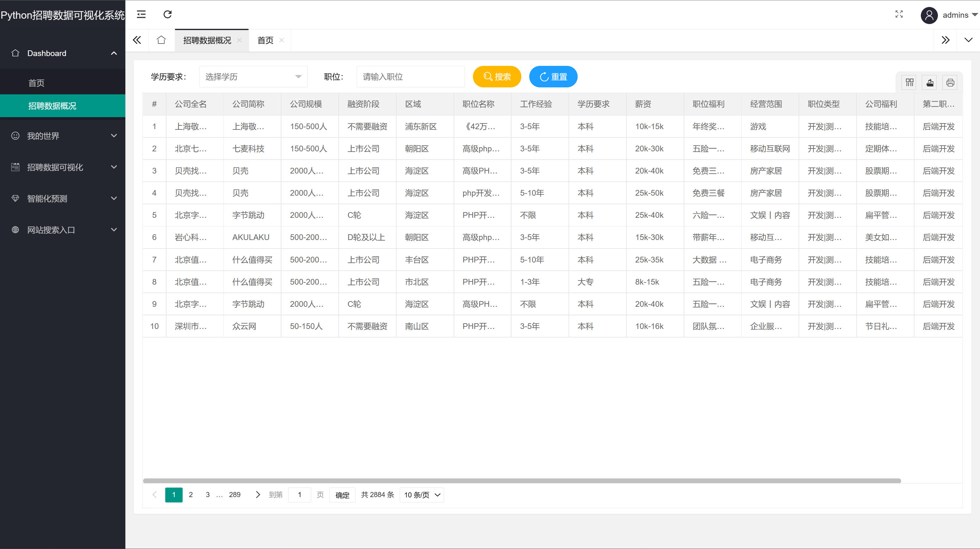
Task: Click the Dashboard home icon in sidebar
Action: click(x=15, y=53)
